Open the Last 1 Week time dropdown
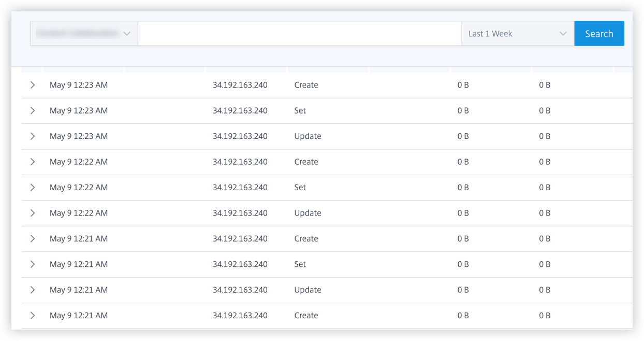The image size is (644, 341). pyautogui.click(x=517, y=34)
